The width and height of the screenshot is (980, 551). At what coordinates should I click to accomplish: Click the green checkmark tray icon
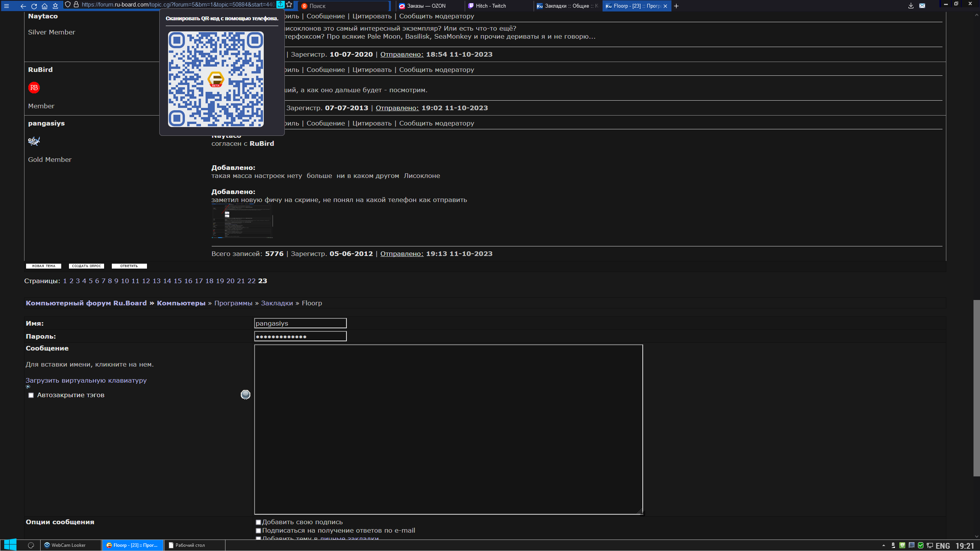pos(921,545)
